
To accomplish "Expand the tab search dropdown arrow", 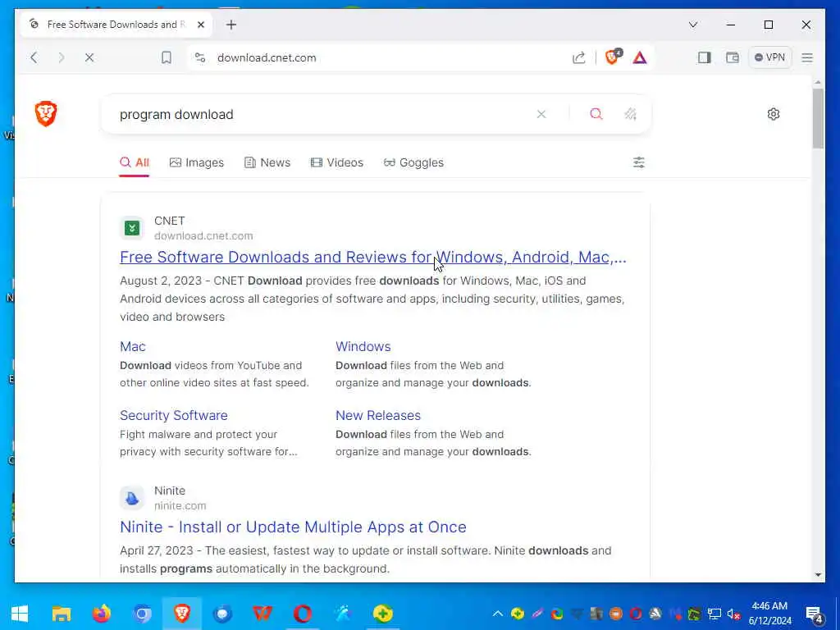I will pyautogui.click(x=692, y=25).
